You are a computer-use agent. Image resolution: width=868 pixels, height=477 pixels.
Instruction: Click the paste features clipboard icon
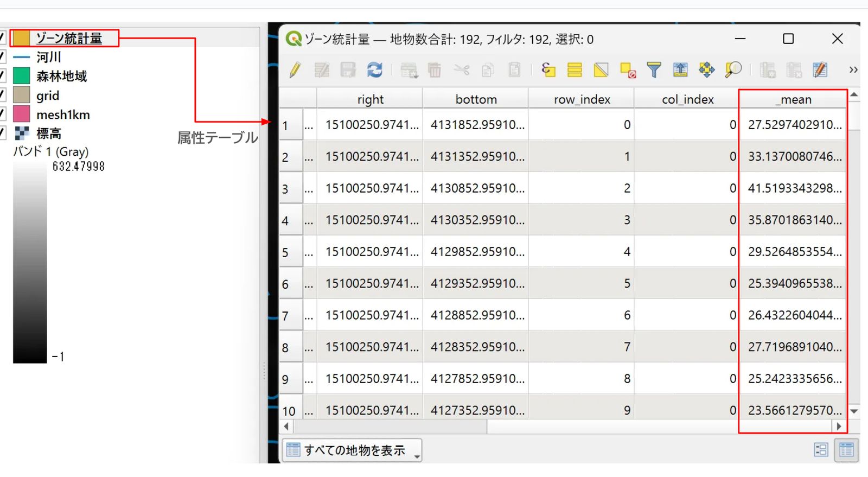pos(514,70)
